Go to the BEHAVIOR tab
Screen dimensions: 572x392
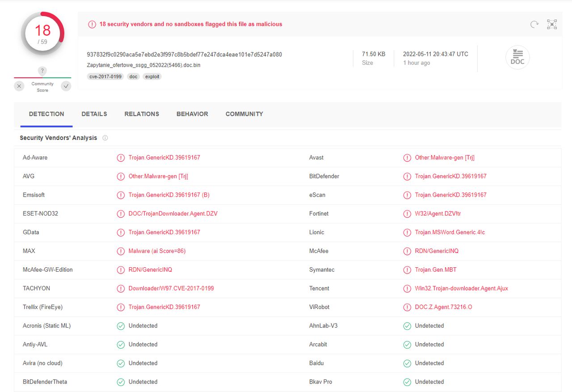click(192, 114)
